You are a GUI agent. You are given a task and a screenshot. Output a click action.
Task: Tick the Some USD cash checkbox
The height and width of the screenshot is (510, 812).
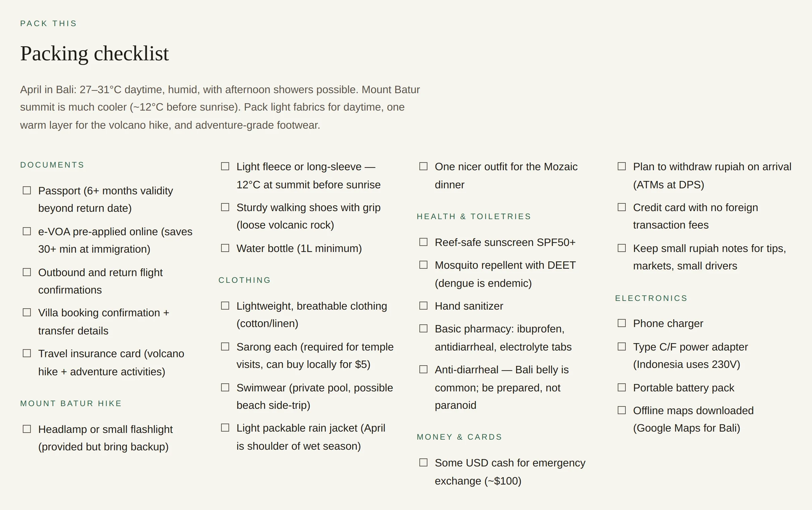[x=423, y=462]
